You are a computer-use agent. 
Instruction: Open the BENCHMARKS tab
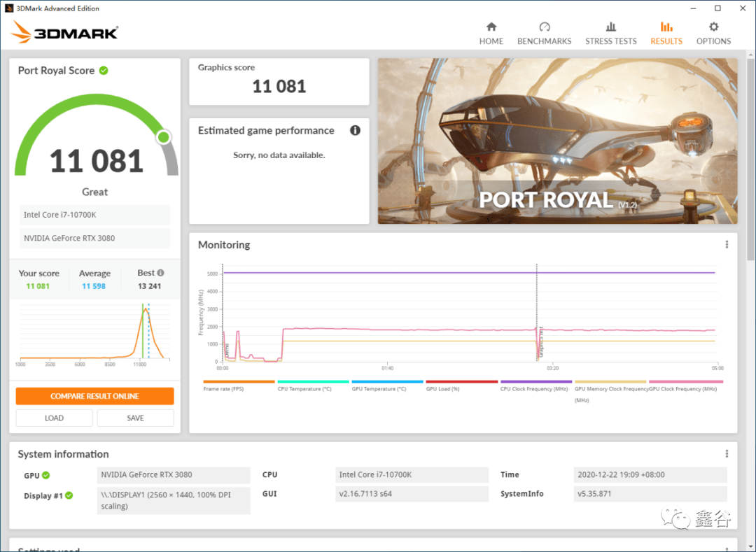point(544,34)
